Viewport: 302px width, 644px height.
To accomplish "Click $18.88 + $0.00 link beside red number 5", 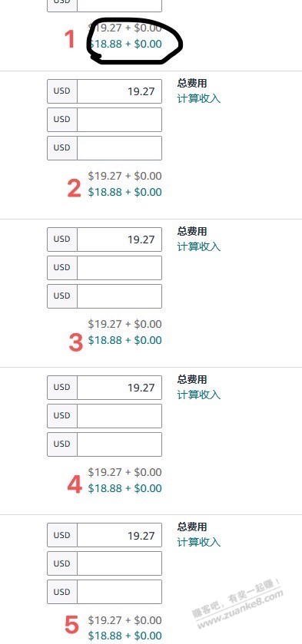I will tap(125, 636).
